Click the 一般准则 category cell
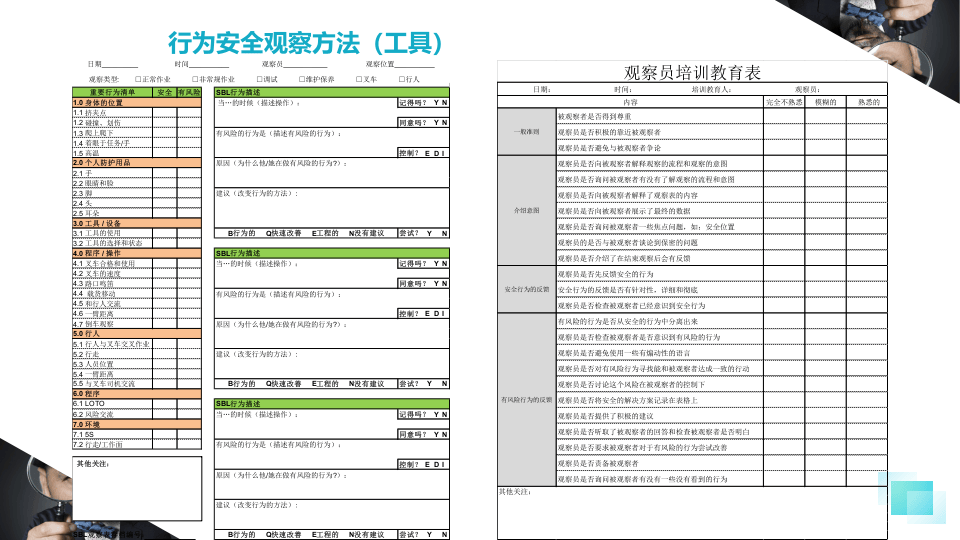960x540 pixels. (527, 132)
